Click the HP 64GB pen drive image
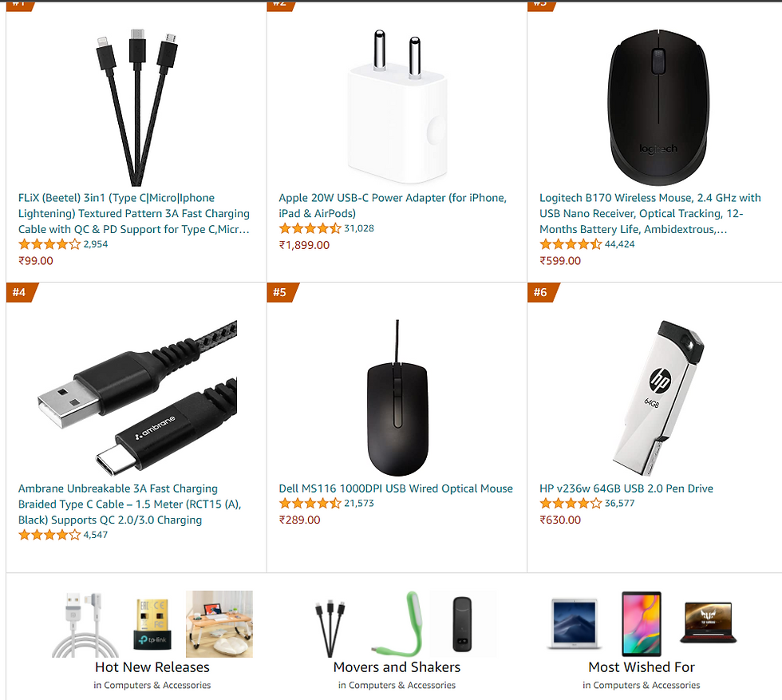Screen dimensions: 782x700 pyautogui.click(x=658, y=397)
